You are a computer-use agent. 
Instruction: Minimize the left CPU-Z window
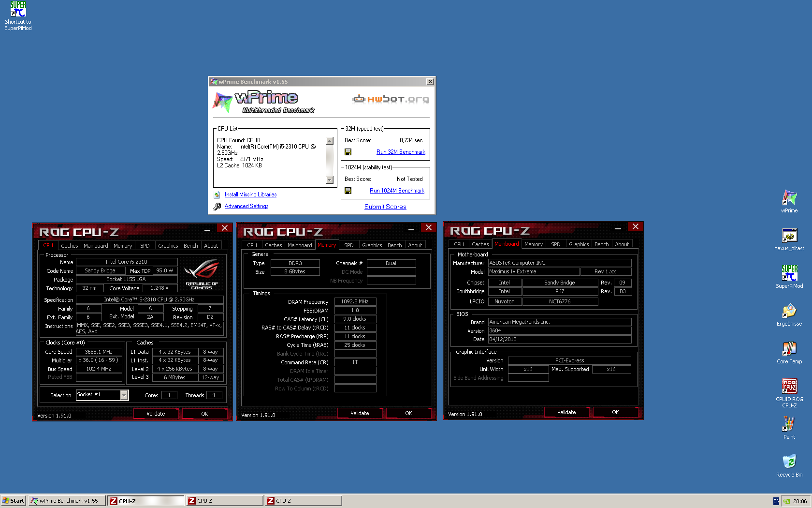tap(207, 229)
